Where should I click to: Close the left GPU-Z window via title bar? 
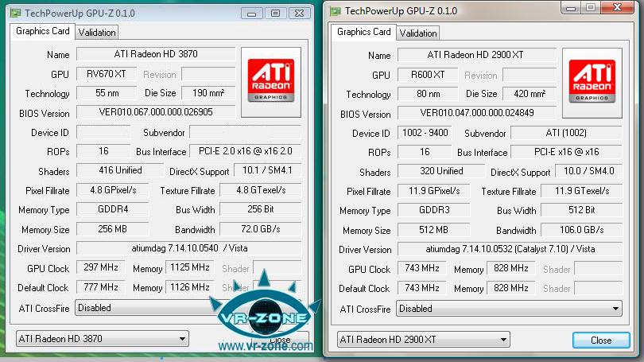tap(300, 14)
